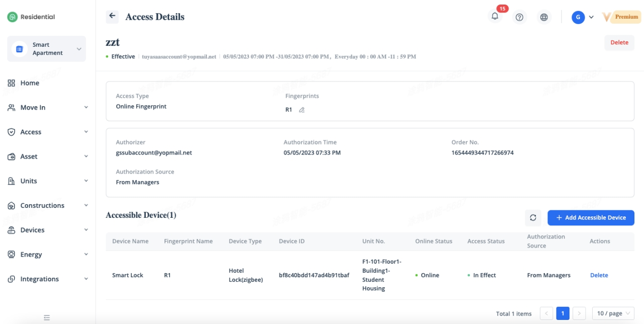644x324 pixels.
Task: Refresh the accessible device list
Action: [533, 218]
